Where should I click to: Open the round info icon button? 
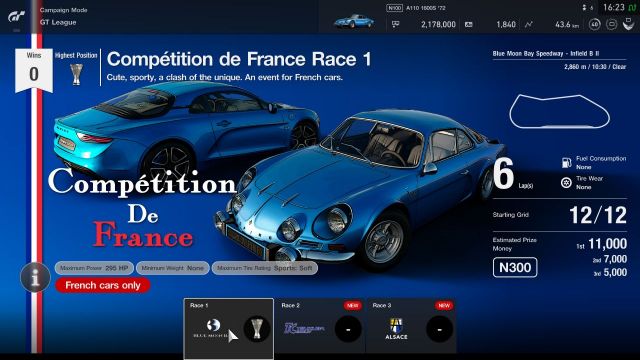tap(35, 278)
